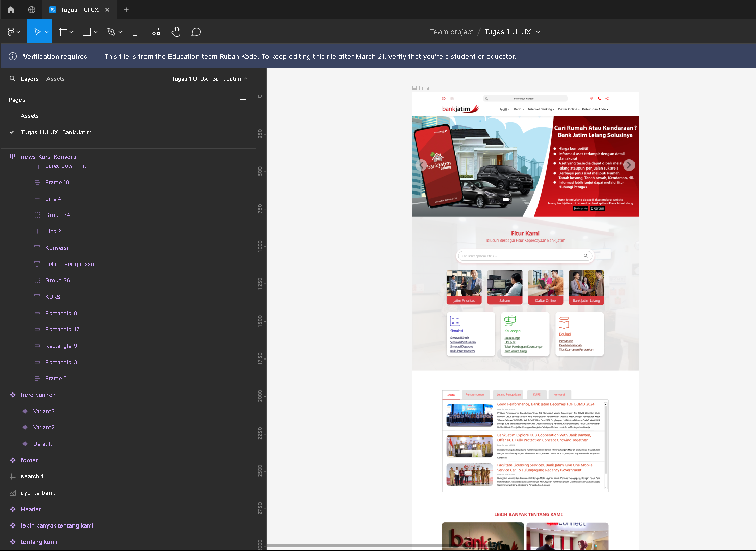Screen dimensions: 756x551
Task: Open the Figma main menu icon
Action: [x=11, y=32]
